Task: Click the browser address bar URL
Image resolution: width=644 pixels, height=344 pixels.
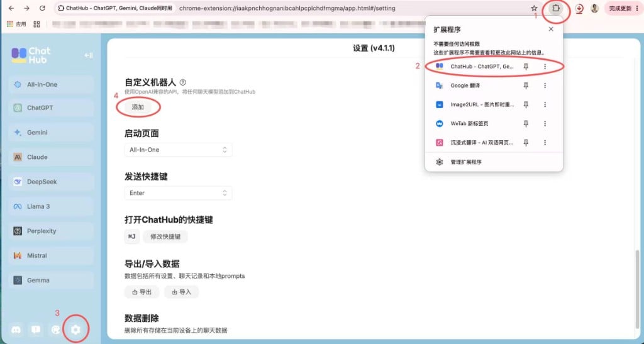Action: (x=287, y=8)
